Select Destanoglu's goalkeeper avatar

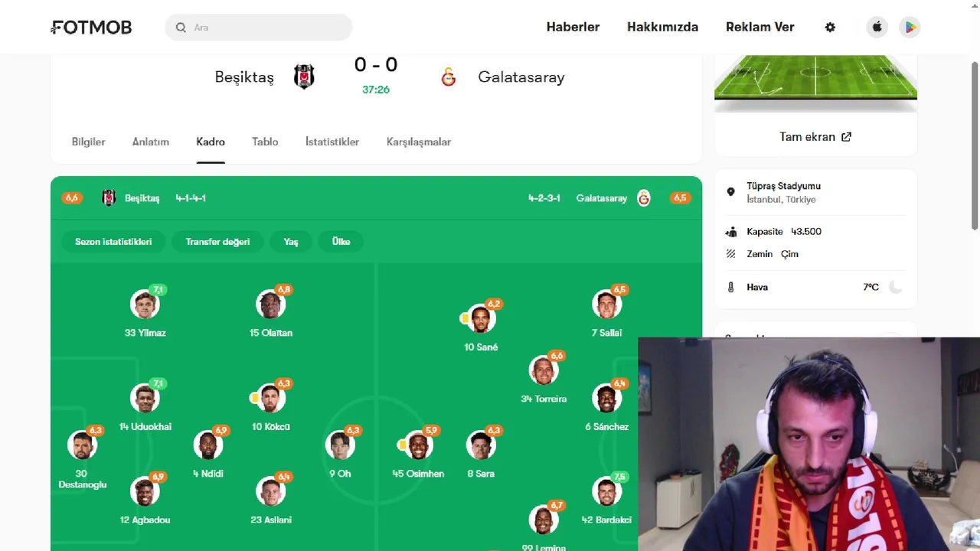point(82,445)
